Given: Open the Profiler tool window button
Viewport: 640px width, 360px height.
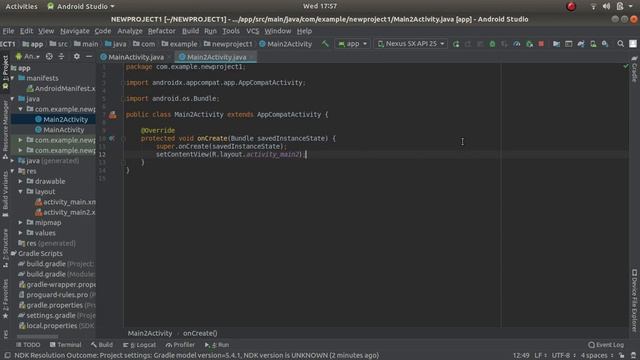Looking at the screenshot, I should click(180, 345).
